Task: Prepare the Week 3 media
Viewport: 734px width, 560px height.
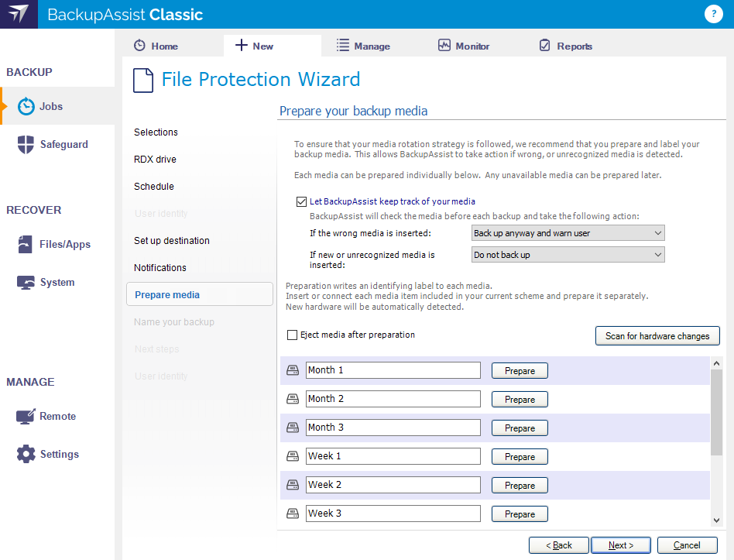Action: pyautogui.click(x=520, y=514)
